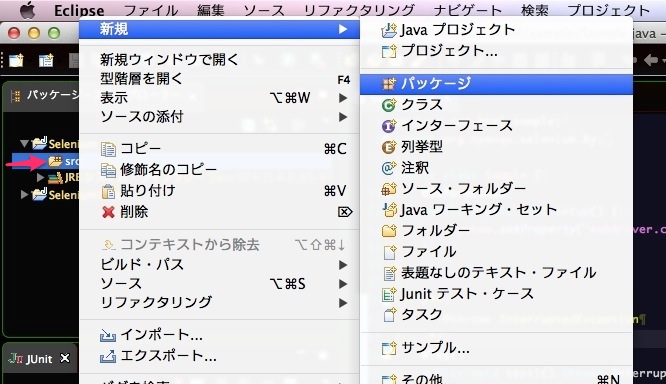Click the Java プロジェクト icon
Screen dimensions: 666x384
pos(389,30)
